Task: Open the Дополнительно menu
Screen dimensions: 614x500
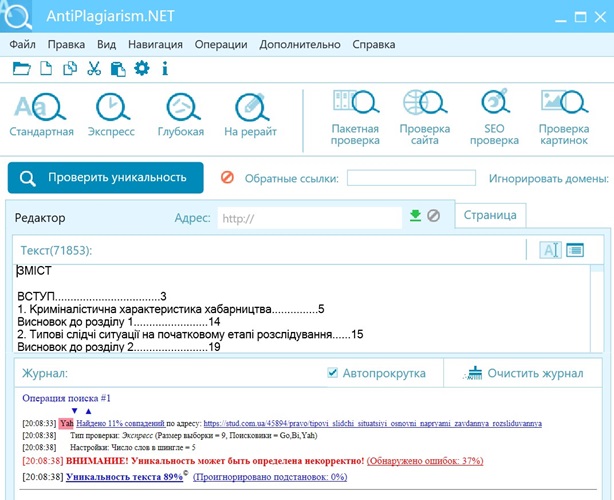Action: click(x=300, y=44)
